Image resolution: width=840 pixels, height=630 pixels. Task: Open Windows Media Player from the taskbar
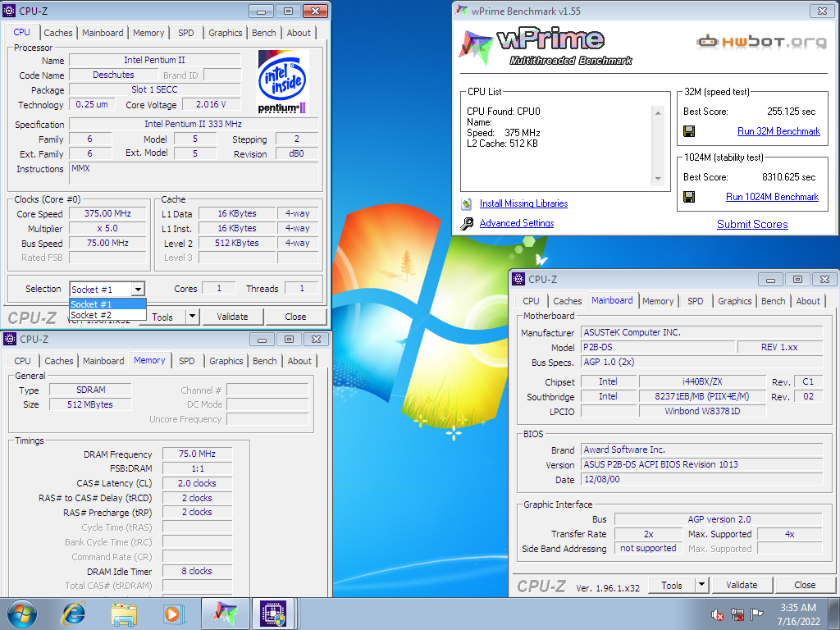(174, 614)
